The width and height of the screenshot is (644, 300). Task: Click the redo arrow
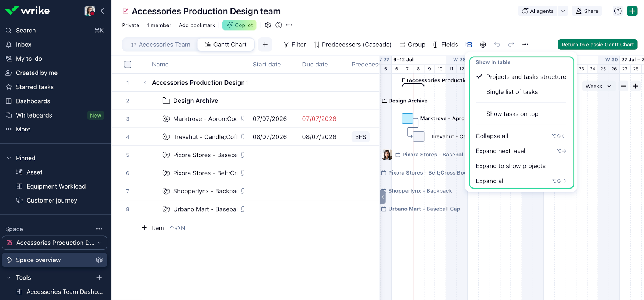511,45
